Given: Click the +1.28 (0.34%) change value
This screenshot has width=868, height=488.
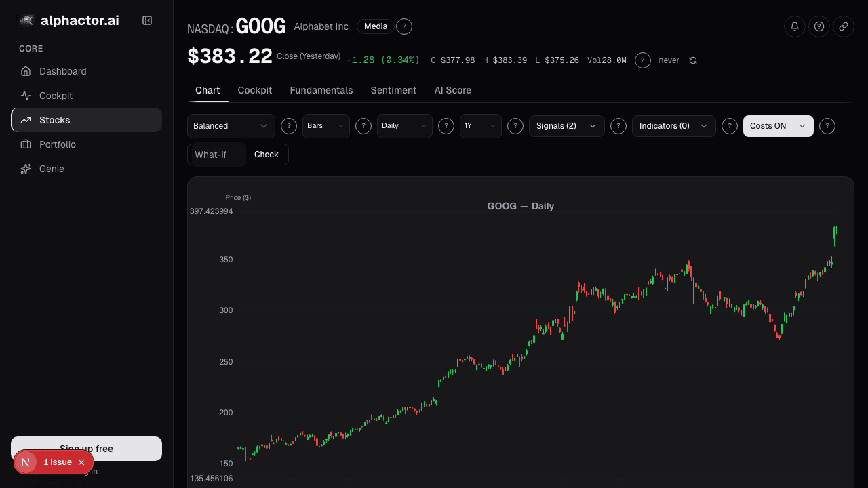Looking at the screenshot, I should (x=383, y=60).
